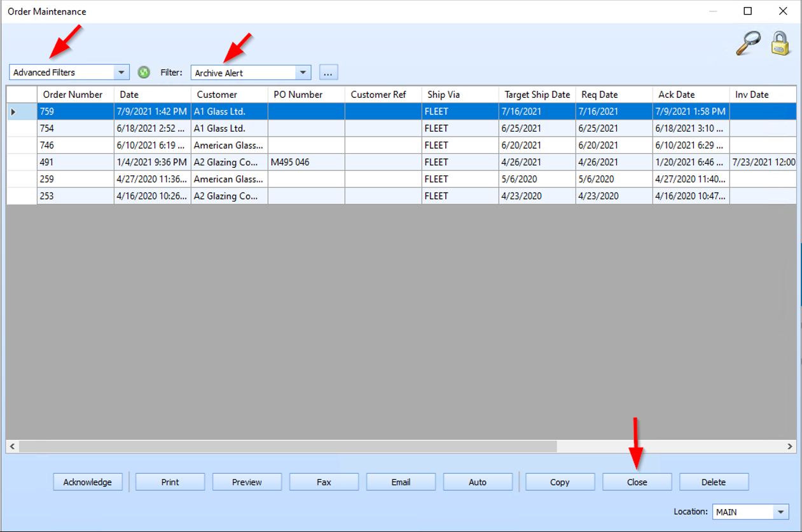
Task: Click the Close button for the selected order
Action: [x=637, y=482]
